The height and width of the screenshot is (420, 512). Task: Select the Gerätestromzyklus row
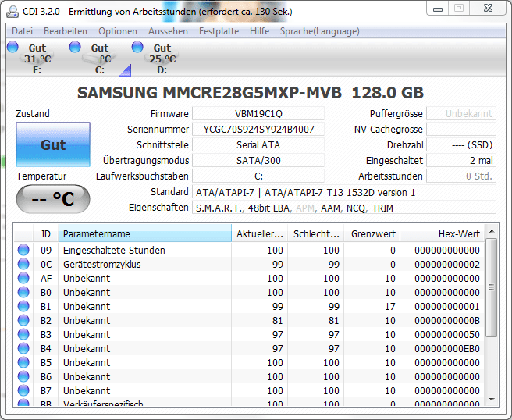tap(249, 264)
